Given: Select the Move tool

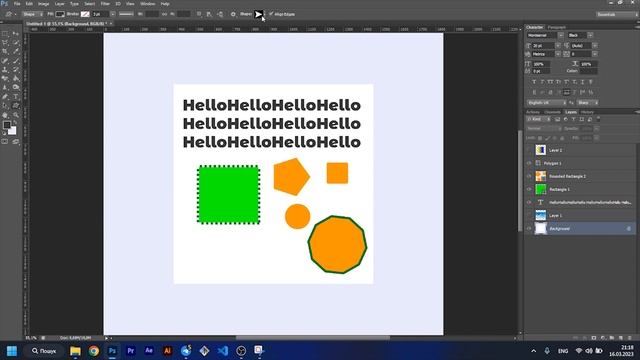Looking at the screenshot, I should click(16, 33).
